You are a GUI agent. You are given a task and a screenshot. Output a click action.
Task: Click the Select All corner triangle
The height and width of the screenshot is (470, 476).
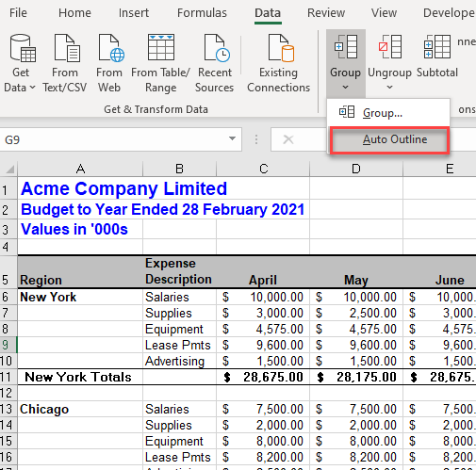coord(10,170)
